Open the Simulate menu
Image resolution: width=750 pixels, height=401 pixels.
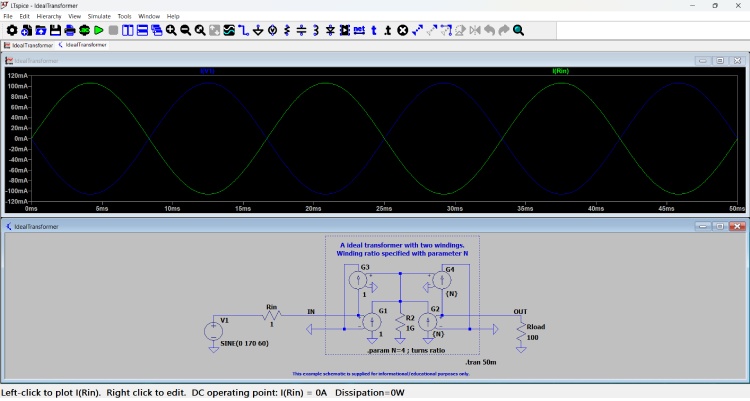pos(99,17)
